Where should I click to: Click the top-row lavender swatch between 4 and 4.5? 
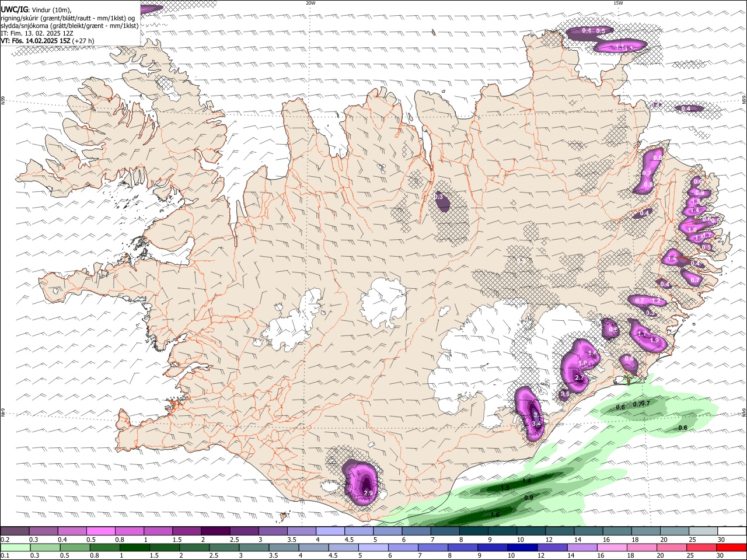pos(330,531)
